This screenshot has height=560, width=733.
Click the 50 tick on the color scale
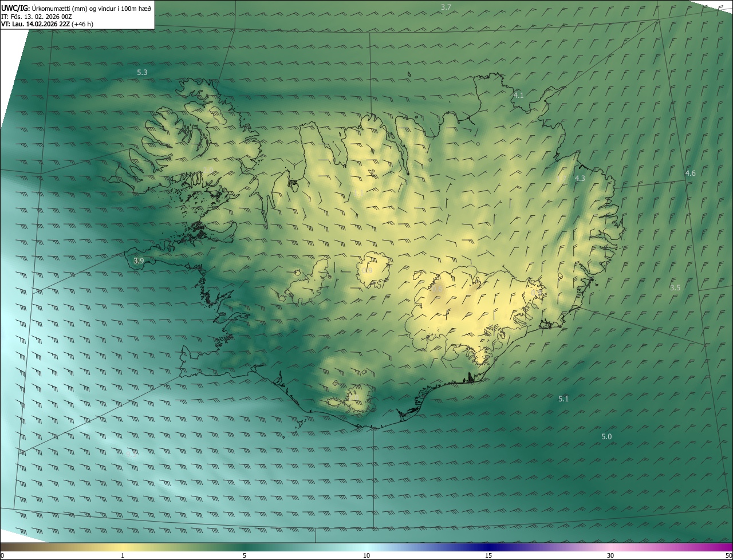(x=728, y=555)
